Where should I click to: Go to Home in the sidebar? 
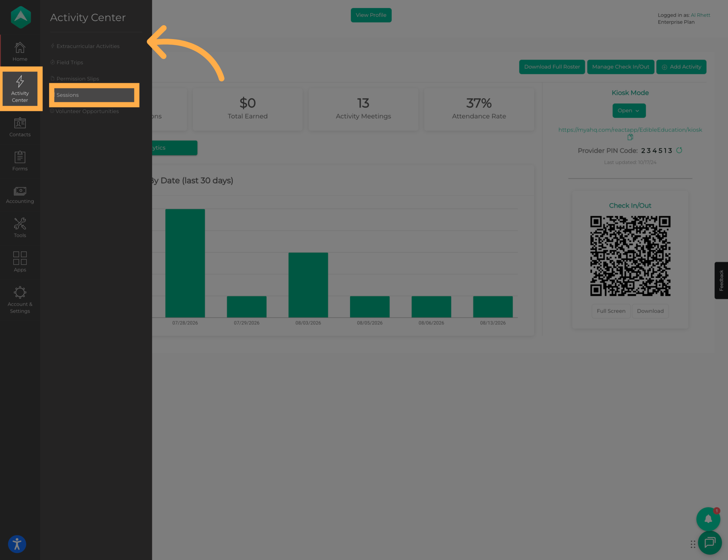(20, 52)
